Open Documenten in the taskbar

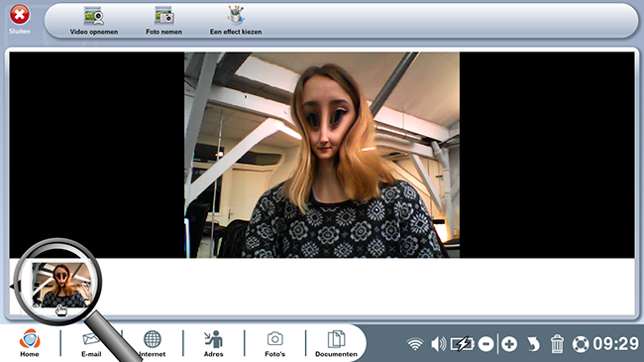point(337,343)
